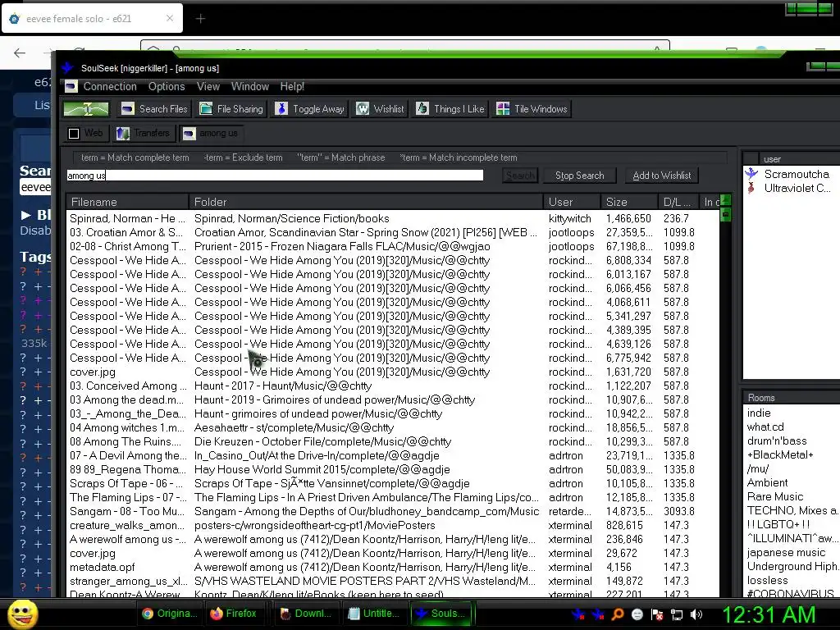Open the Help! menu
This screenshot has height=630, width=840.
[292, 86]
